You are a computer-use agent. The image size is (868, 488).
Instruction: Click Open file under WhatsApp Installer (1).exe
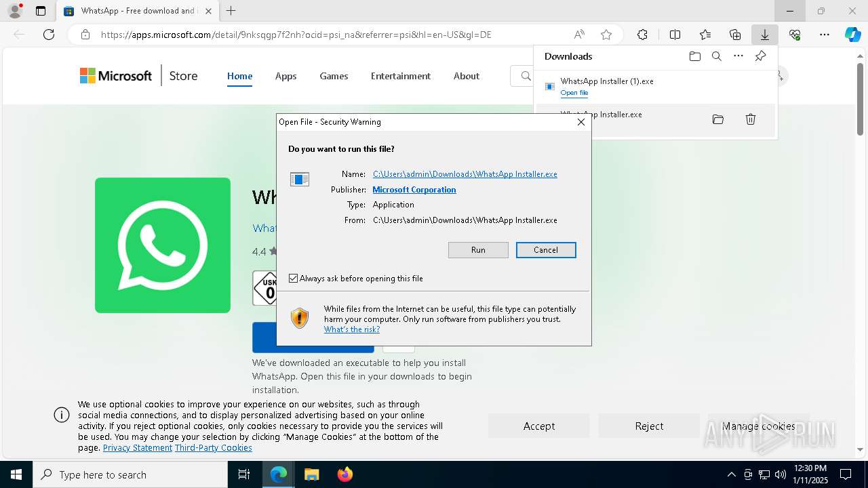pyautogui.click(x=574, y=93)
